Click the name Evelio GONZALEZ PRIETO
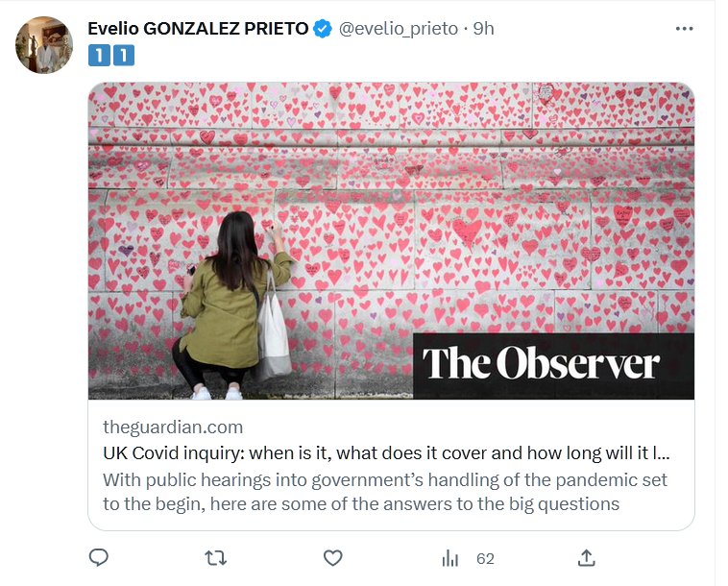Screen dimensions: 728x586 click(198, 29)
